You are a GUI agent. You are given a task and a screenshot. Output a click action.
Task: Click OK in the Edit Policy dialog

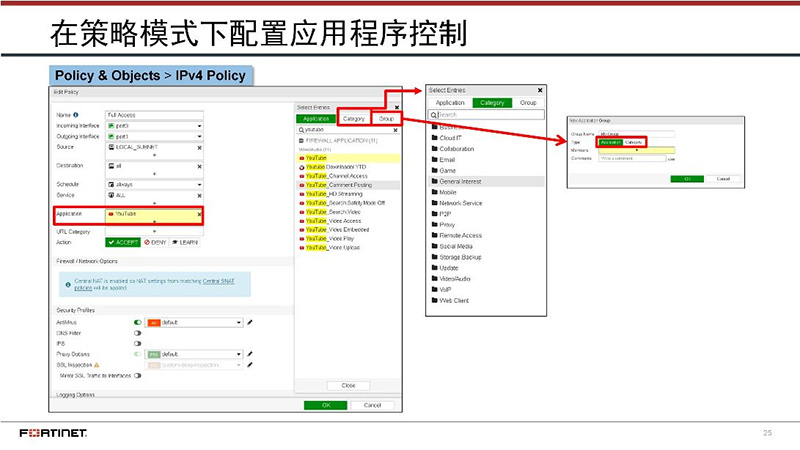click(326, 405)
